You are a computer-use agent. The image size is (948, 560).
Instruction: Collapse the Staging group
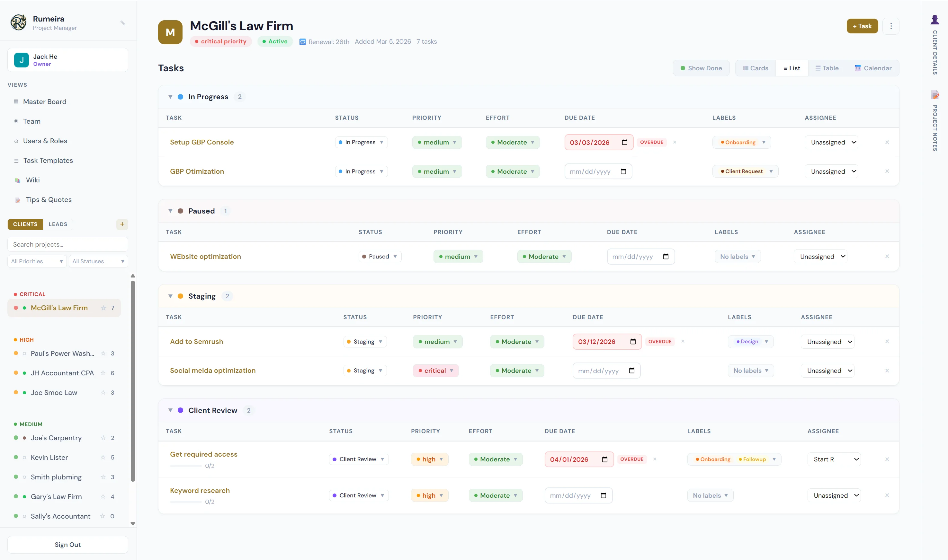[x=170, y=296]
